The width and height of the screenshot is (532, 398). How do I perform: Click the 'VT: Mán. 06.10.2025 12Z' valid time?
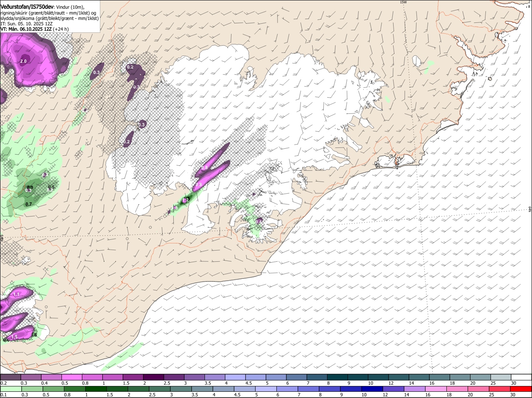click(26, 29)
